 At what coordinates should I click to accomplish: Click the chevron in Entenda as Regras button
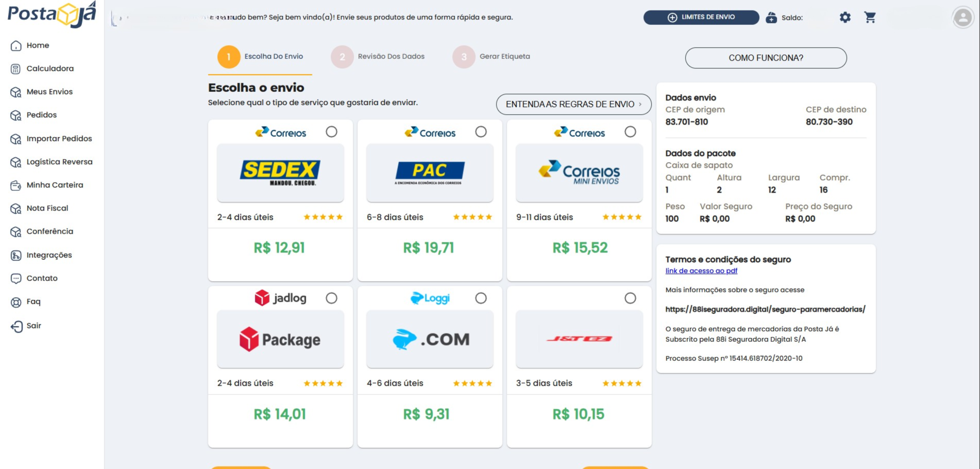pos(640,104)
